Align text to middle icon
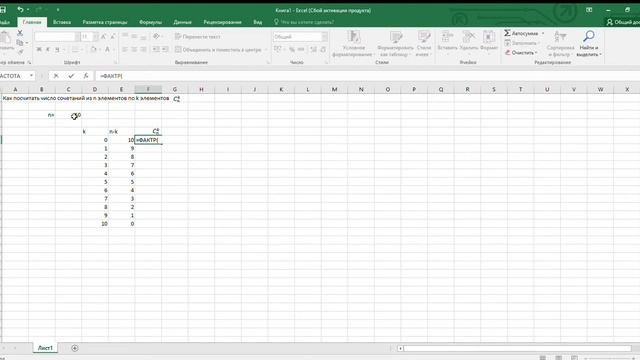Viewport: 640px width, 360px height. point(134,37)
